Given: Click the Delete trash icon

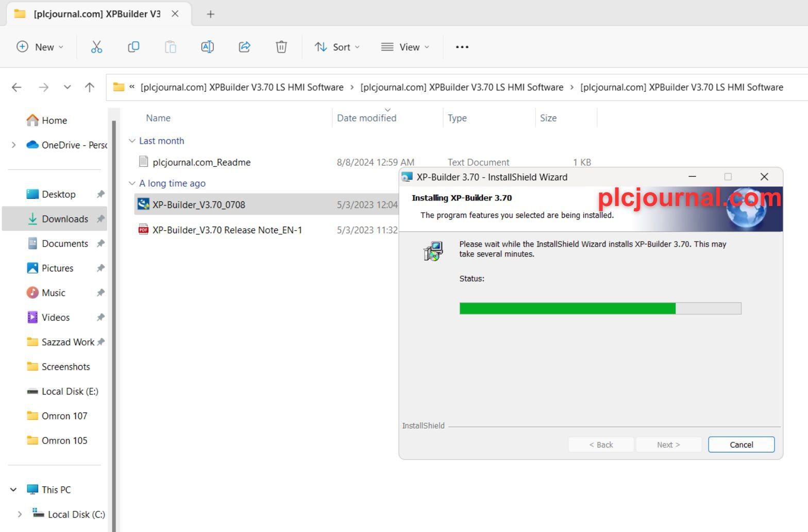Looking at the screenshot, I should (x=281, y=47).
